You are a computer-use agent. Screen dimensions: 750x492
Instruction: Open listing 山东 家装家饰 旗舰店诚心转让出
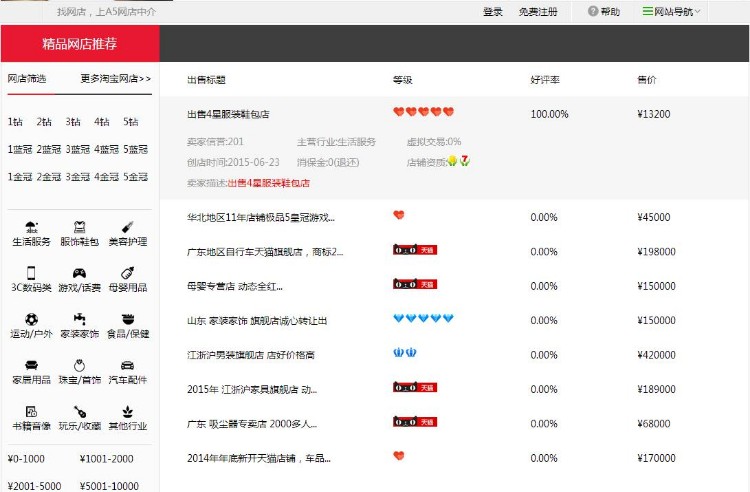click(257, 320)
